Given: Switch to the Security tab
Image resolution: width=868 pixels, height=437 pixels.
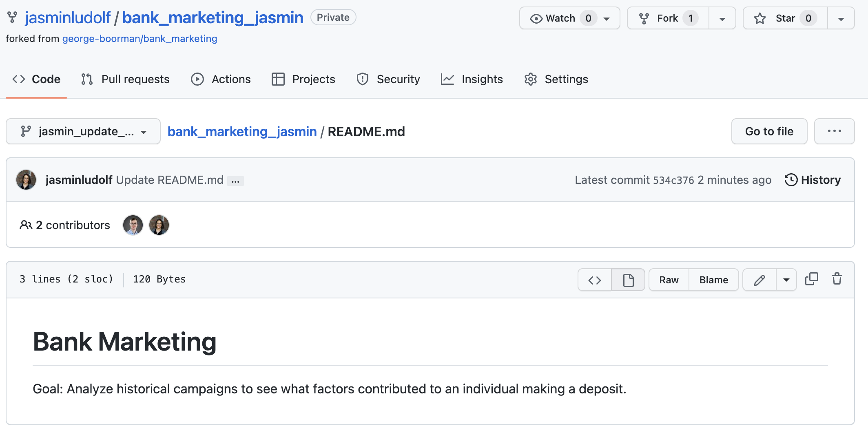Looking at the screenshot, I should [x=388, y=79].
